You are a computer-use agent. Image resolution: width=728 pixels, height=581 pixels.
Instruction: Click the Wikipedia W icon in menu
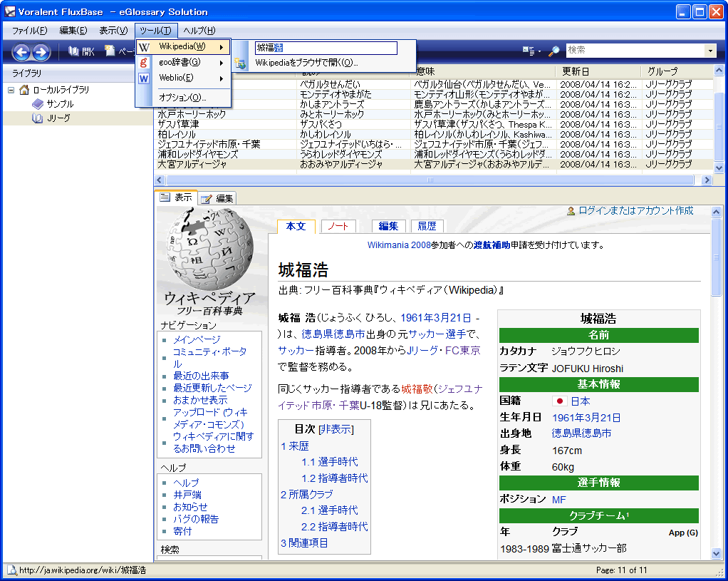pos(144,47)
